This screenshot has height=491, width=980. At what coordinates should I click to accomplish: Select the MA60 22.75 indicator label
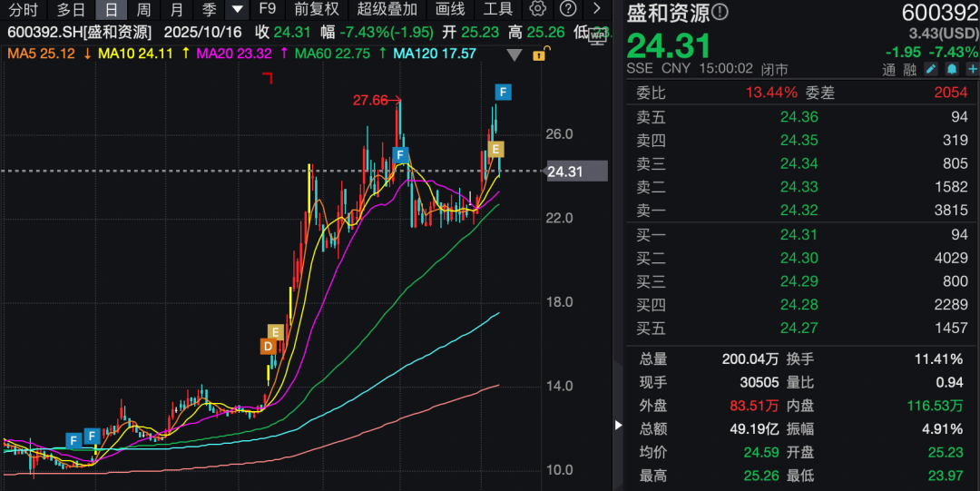pyautogui.click(x=332, y=54)
